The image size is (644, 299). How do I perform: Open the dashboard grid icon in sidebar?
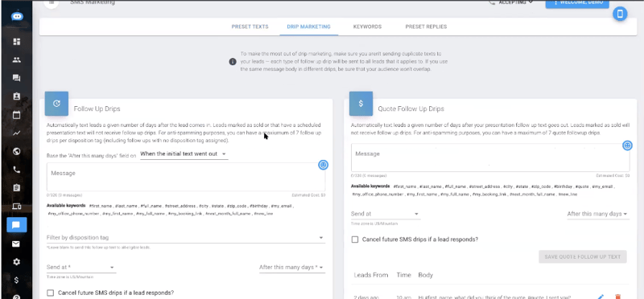[x=16, y=42]
